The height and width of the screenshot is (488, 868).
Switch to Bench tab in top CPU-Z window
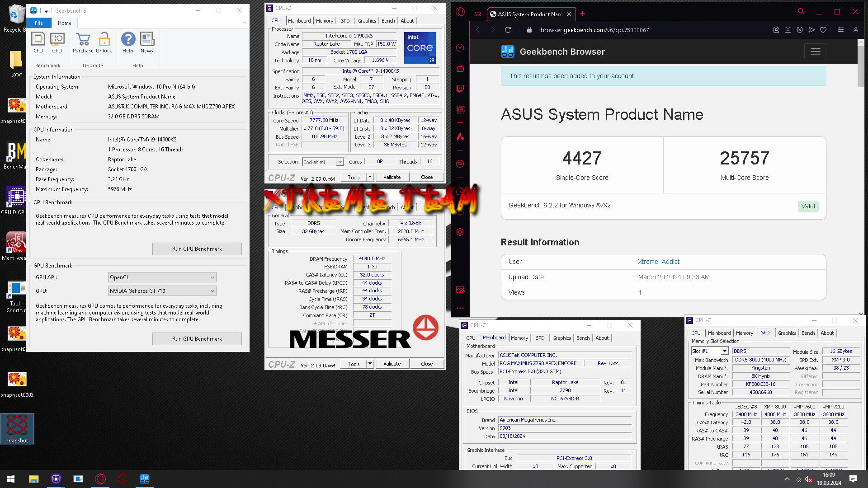tap(388, 21)
